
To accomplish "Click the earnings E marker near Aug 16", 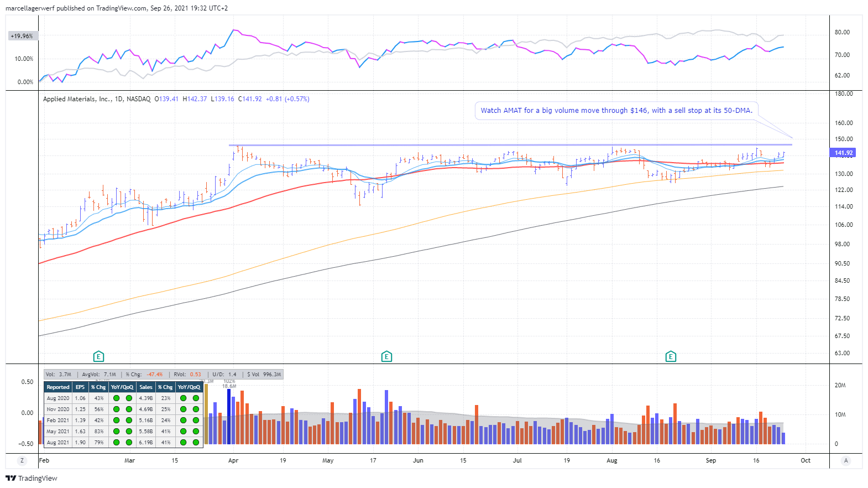I will click(x=671, y=356).
